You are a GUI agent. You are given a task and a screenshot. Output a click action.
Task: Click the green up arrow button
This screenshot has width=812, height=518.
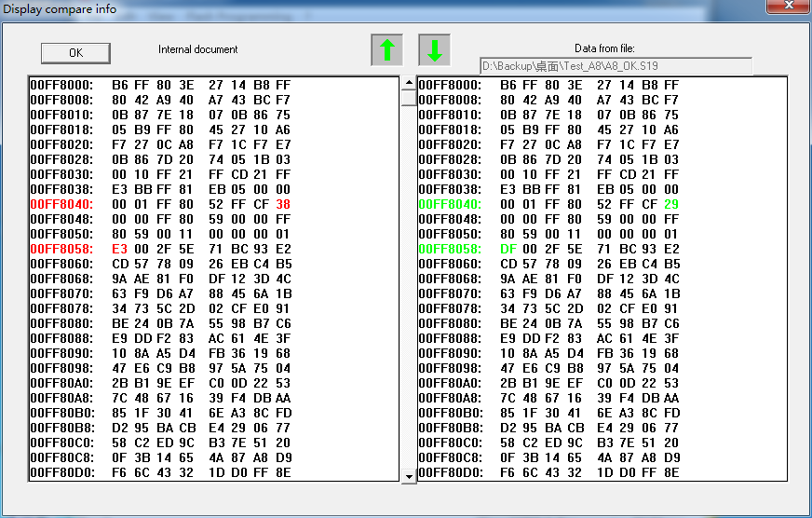[x=386, y=49]
